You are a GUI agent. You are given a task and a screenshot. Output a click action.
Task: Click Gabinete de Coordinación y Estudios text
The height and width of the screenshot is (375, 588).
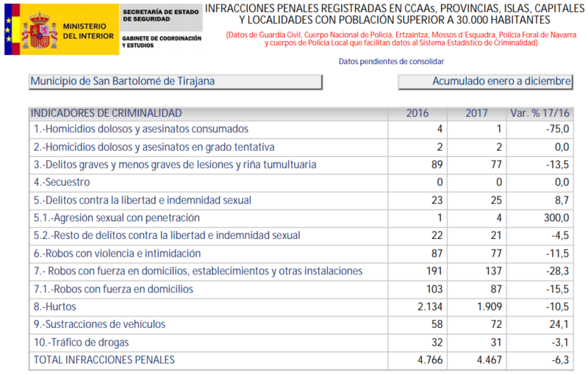161,42
